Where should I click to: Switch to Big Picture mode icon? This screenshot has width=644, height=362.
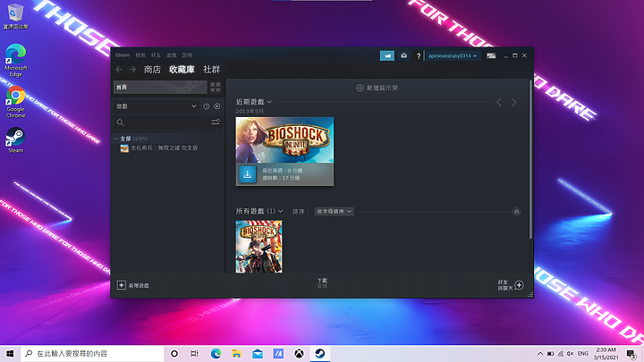pyautogui.click(x=491, y=55)
